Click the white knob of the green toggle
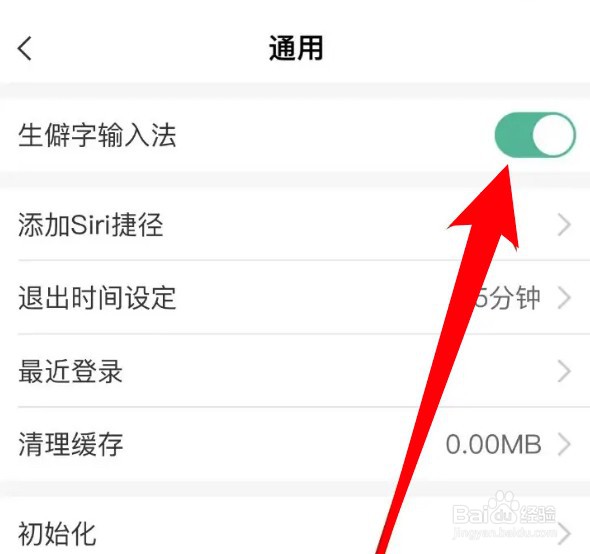This screenshot has width=590, height=554. coord(553,135)
